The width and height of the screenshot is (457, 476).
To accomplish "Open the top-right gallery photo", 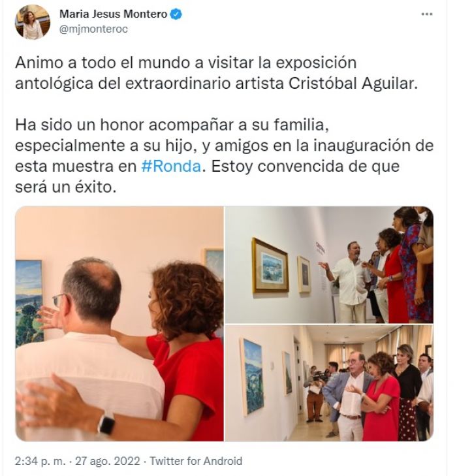I will 329,264.
